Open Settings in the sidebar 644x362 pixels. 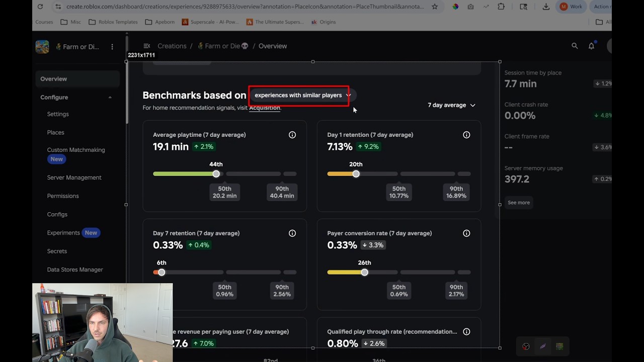[58, 114]
